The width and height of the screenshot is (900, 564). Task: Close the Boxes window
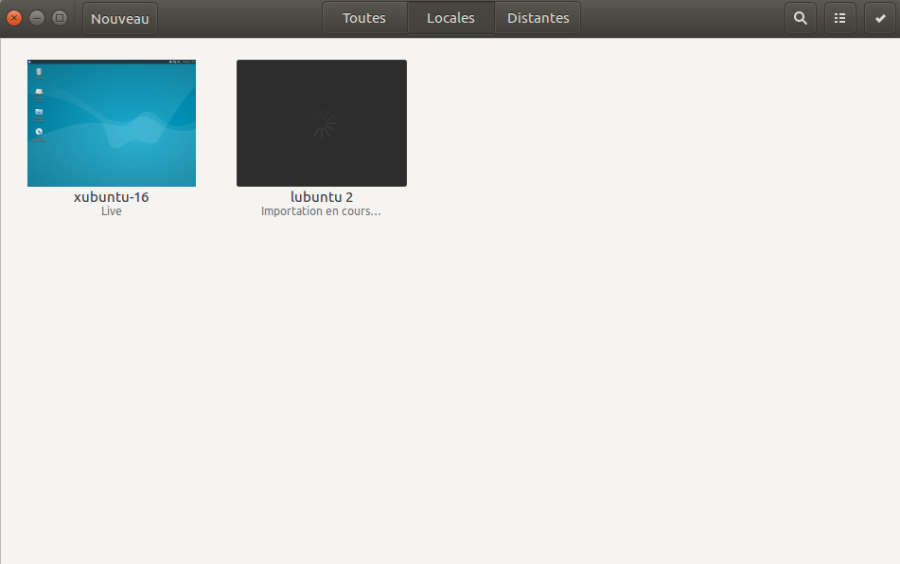tap(14, 18)
